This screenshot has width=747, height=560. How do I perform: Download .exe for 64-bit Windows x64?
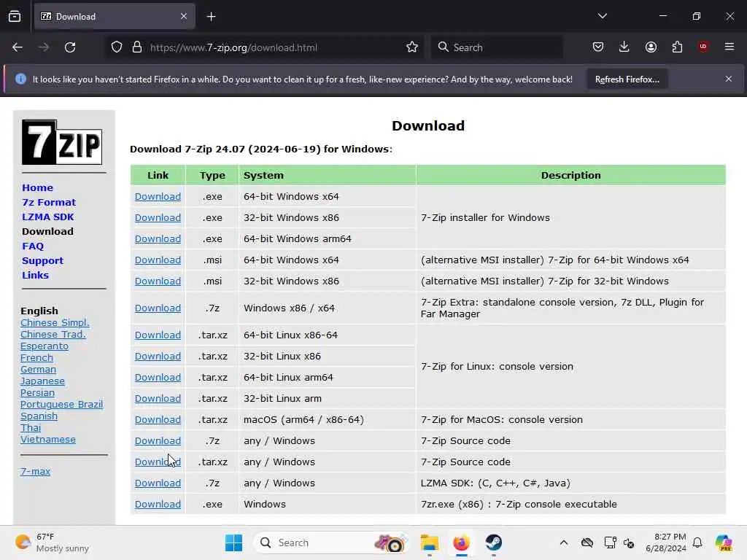pyautogui.click(x=158, y=197)
